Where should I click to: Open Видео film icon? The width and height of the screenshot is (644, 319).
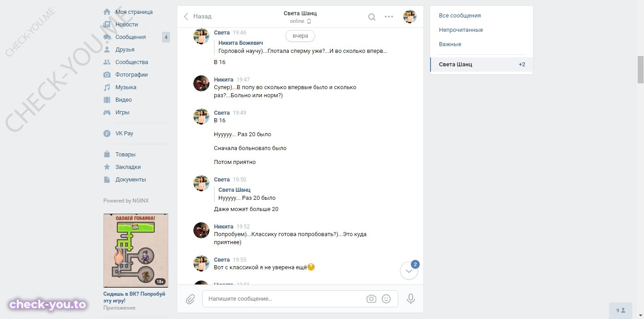(107, 100)
